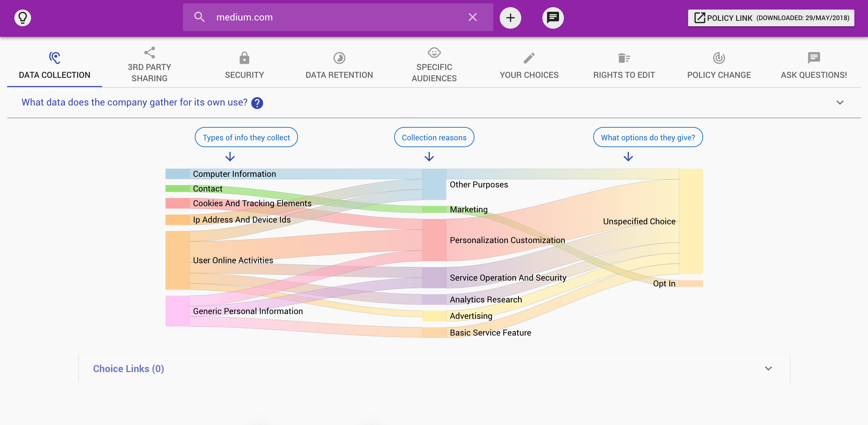Click the lightbulb logo icon
Viewport: 868px width, 425px height.
(x=23, y=17)
